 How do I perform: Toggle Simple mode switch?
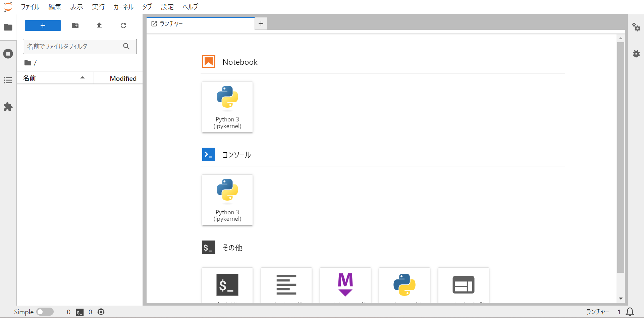click(x=45, y=312)
